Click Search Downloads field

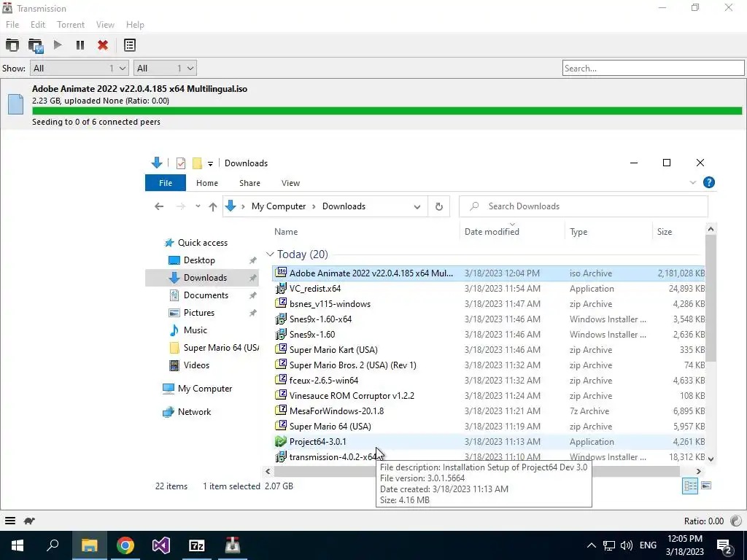584,206
